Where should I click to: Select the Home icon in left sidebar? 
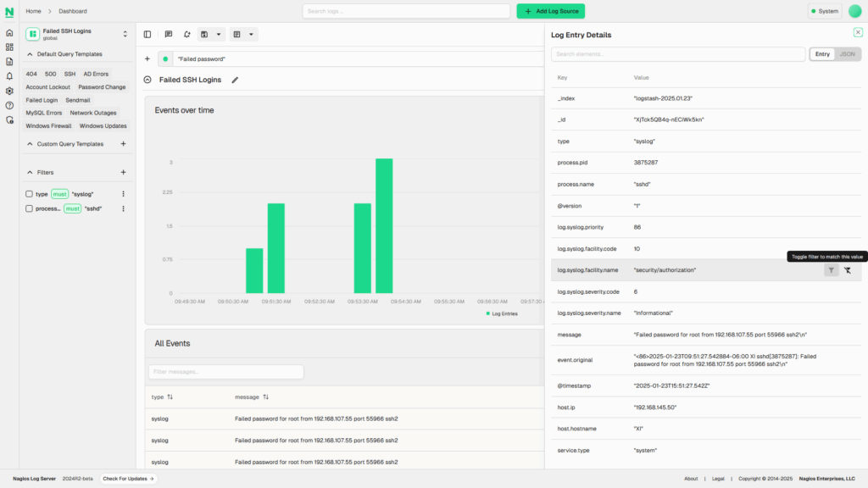(9, 35)
